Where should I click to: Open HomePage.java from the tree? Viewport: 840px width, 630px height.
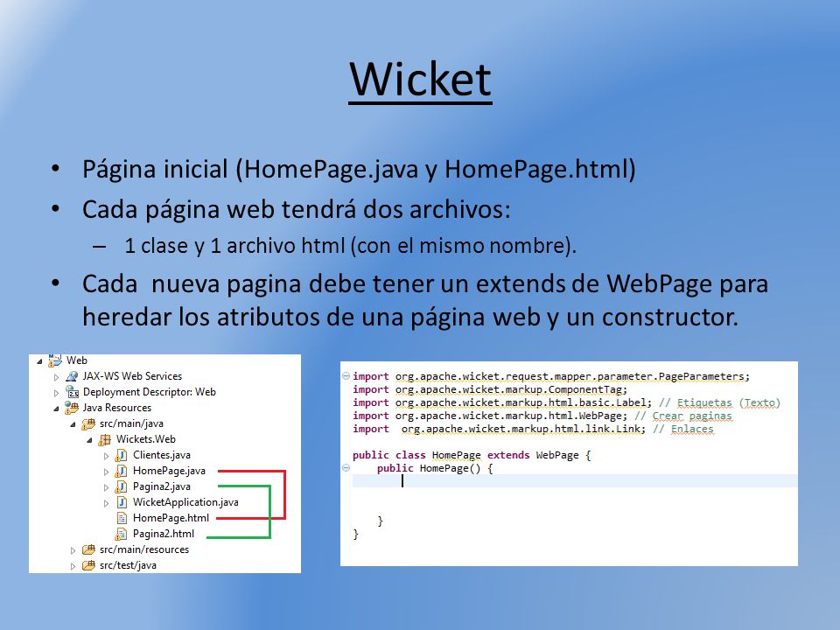click(169, 471)
